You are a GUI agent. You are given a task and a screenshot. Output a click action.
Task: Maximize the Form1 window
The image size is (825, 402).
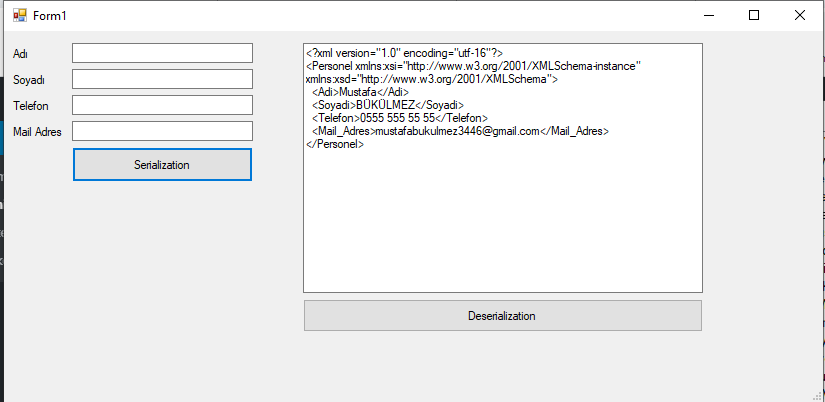pos(754,15)
